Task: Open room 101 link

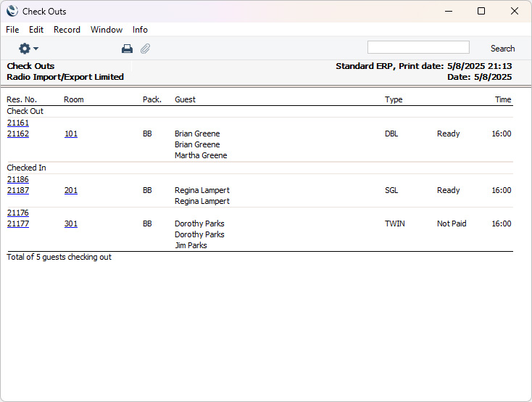Action: point(71,134)
